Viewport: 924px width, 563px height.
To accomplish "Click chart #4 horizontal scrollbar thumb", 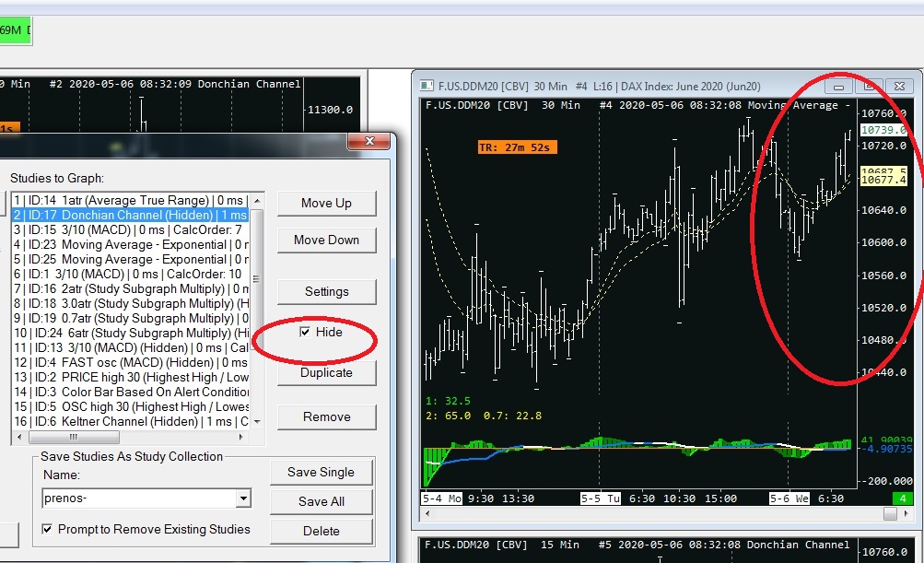I will point(891,513).
